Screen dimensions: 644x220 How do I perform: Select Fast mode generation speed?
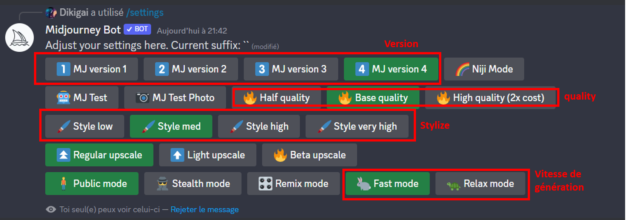click(x=388, y=184)
